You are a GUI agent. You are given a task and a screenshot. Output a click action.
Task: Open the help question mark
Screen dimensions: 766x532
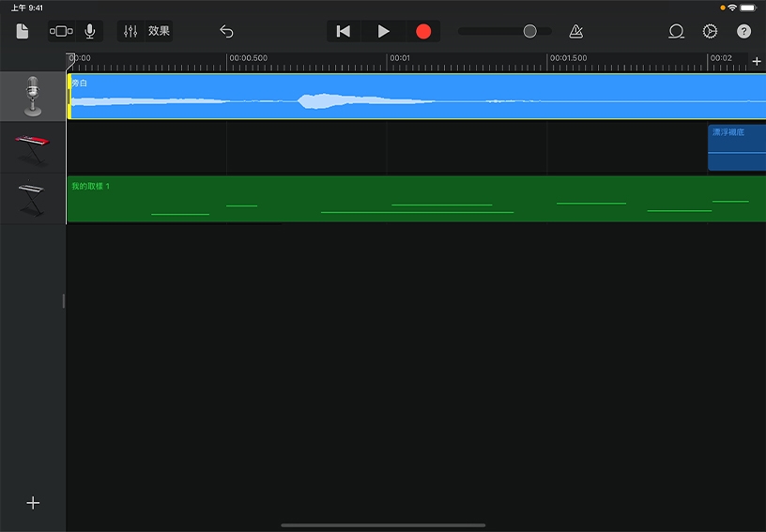(743, 31)
